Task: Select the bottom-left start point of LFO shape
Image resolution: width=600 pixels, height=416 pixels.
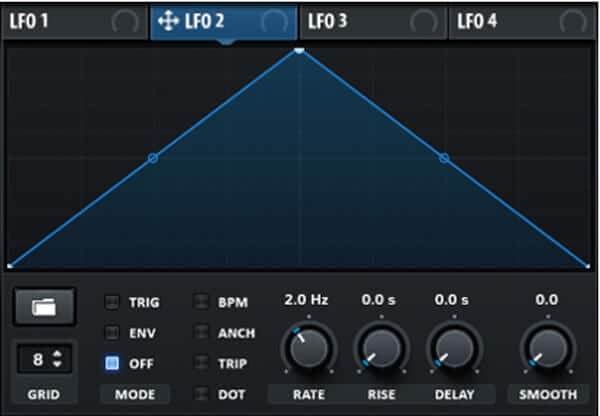Action: (x=10, y=265)
